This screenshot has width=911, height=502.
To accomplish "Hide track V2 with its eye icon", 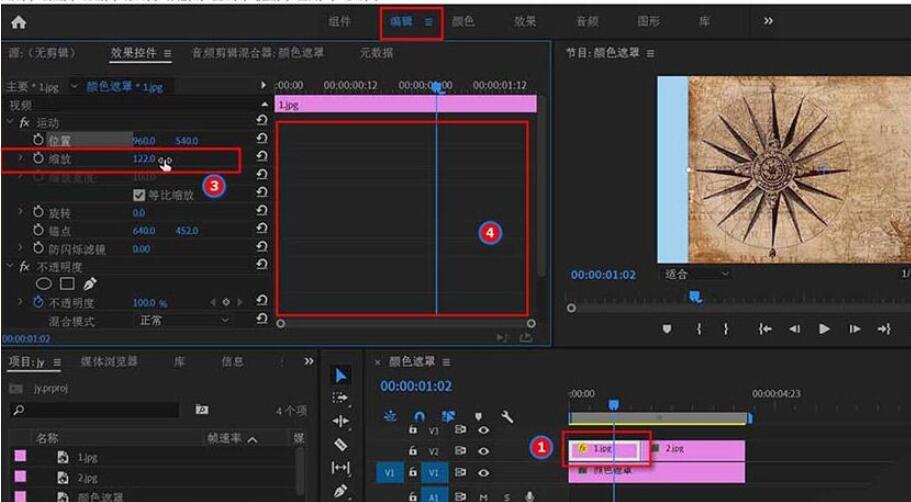I will click(x=483, y=451).
